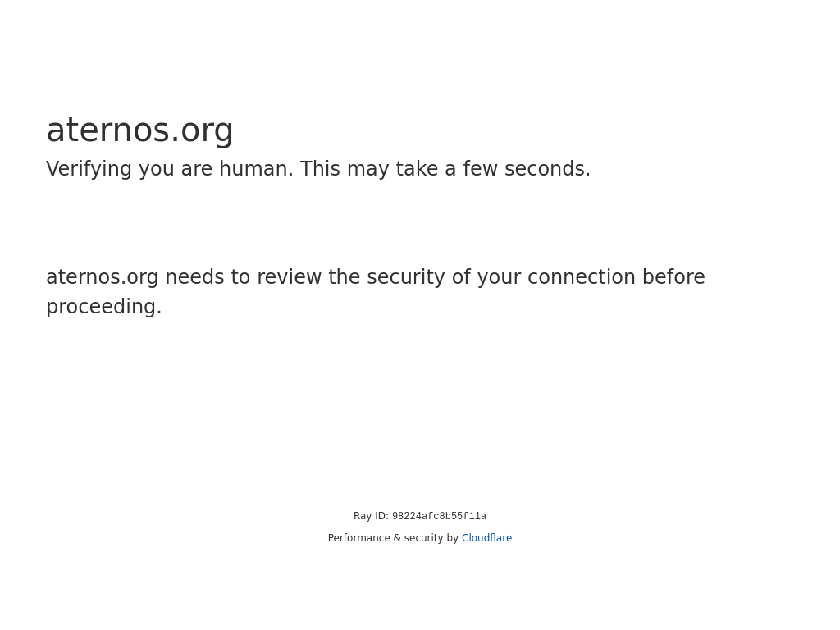Click the word "Verifying" in the subheading
Screen dimensions: 840x630
coord(89,169)
